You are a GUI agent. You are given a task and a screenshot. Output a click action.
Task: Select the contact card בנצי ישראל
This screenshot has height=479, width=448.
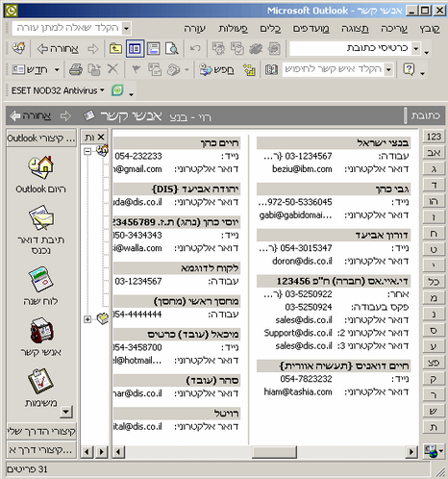[334, 142]
